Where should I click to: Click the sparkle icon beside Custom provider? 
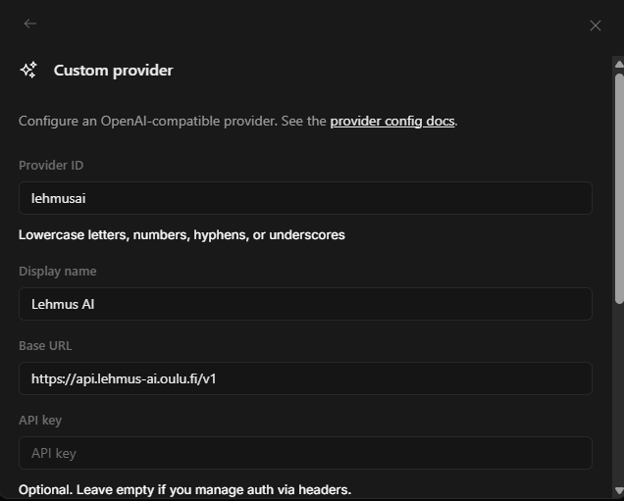28,70
